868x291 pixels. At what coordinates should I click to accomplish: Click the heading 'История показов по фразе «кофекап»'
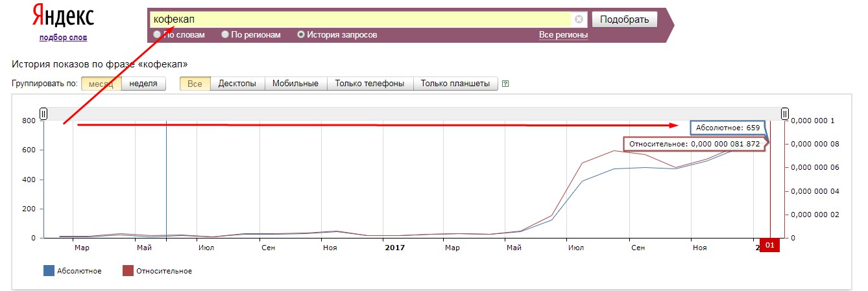[x=100, y=65]
